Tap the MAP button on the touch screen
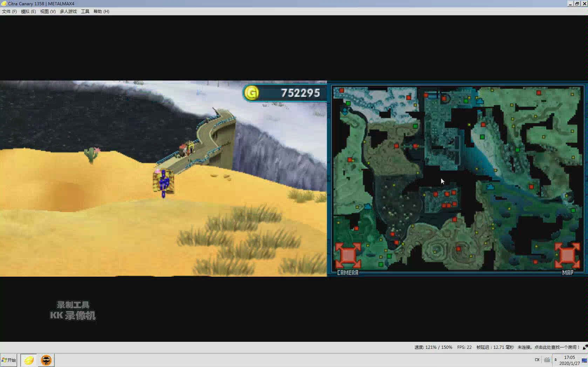Viewport: 588px width, 367px height. pyautogui.click(x=567, y=258)
